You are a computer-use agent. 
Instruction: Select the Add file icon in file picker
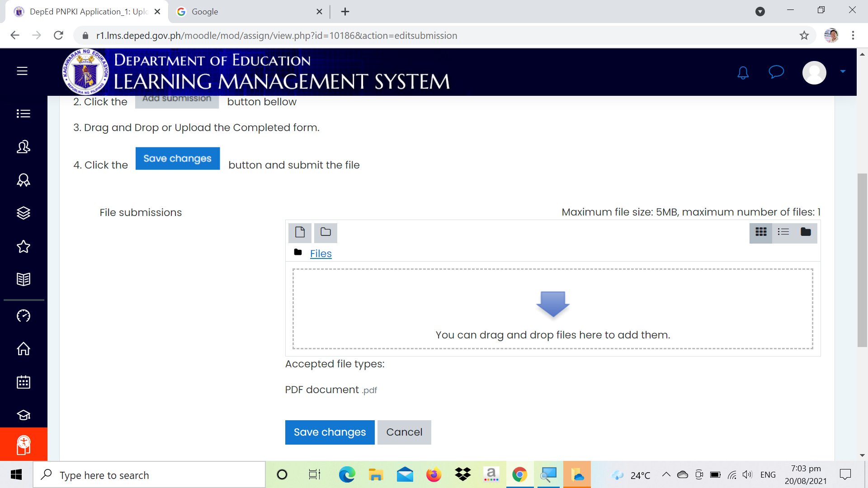coord(300,233)
